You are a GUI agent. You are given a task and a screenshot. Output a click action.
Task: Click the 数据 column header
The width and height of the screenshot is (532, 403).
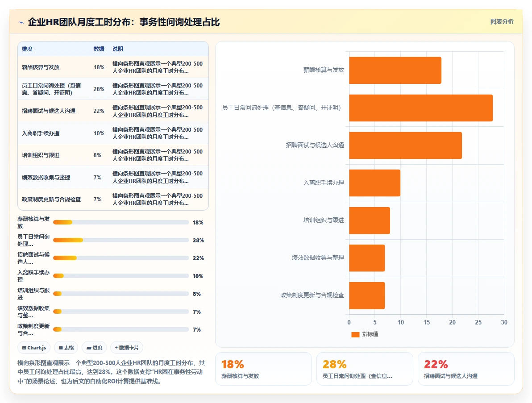point(99,49)
